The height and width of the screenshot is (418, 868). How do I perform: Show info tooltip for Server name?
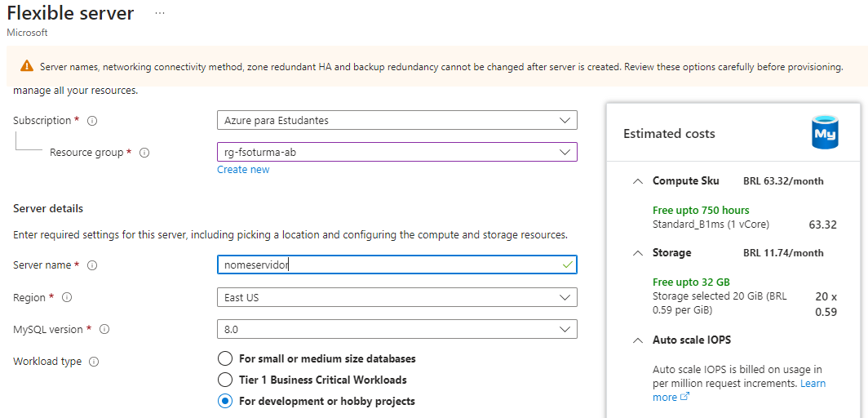click(x=92, y=265)
